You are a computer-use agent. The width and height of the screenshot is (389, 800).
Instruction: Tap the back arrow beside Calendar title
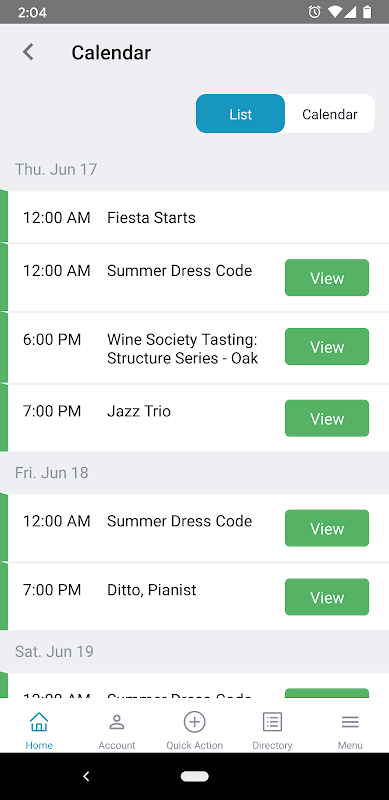(x=28, y=52)
